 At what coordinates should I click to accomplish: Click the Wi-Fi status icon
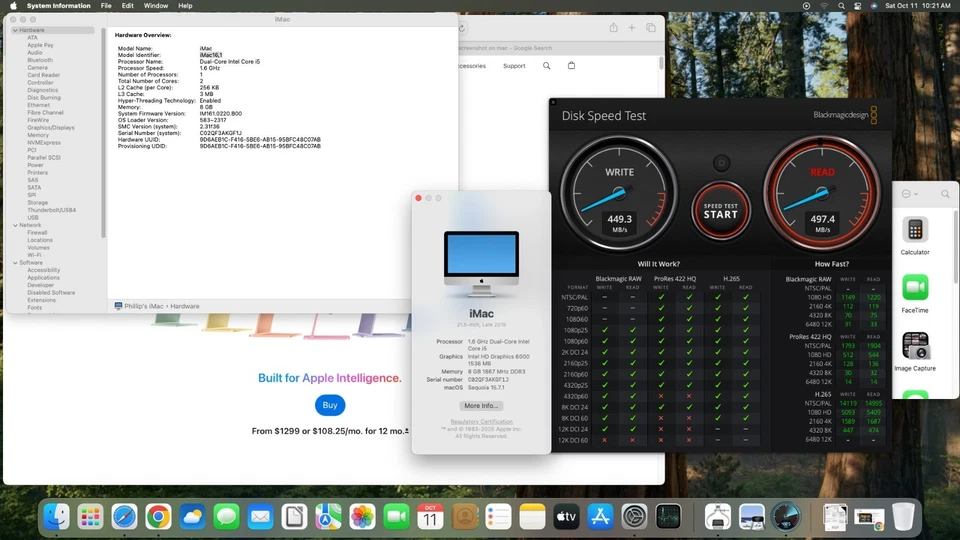[x=824, y=6]
